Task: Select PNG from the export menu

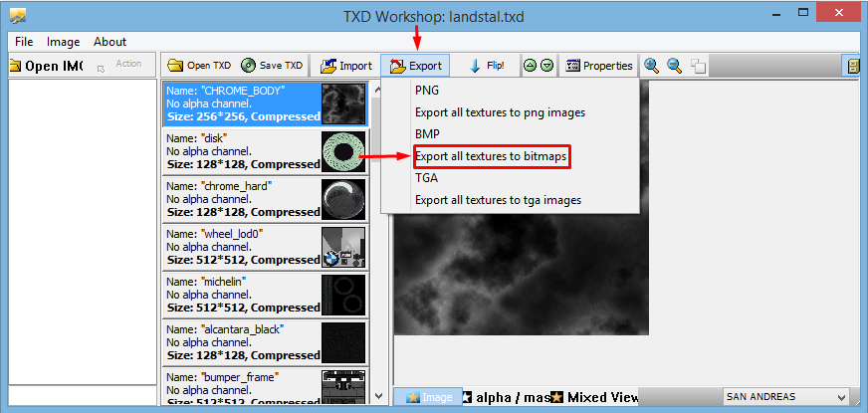Action: 427,91
